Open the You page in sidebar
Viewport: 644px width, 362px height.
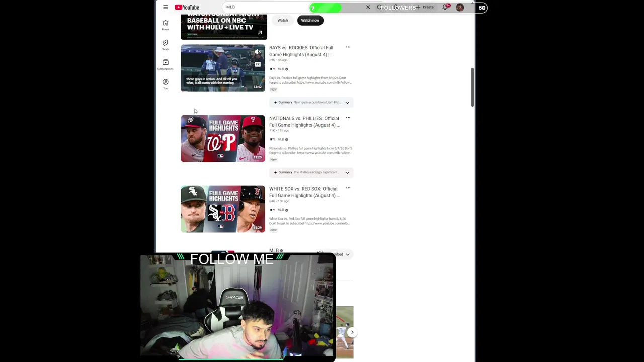165,84
